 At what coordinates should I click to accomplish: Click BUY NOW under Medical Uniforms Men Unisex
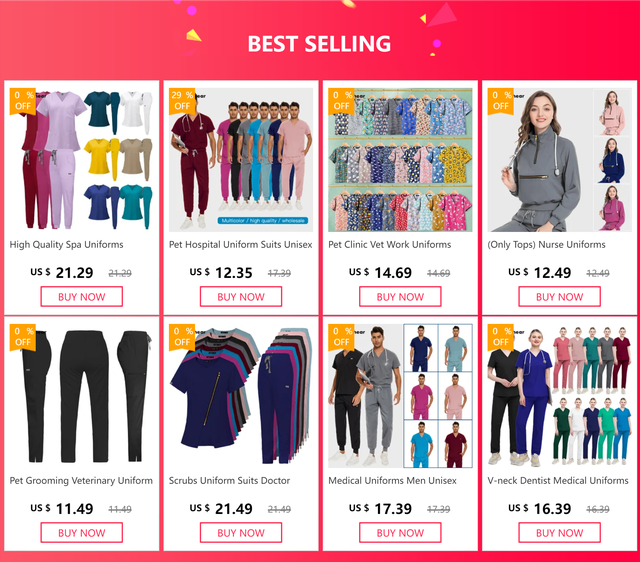pos(400,533)
